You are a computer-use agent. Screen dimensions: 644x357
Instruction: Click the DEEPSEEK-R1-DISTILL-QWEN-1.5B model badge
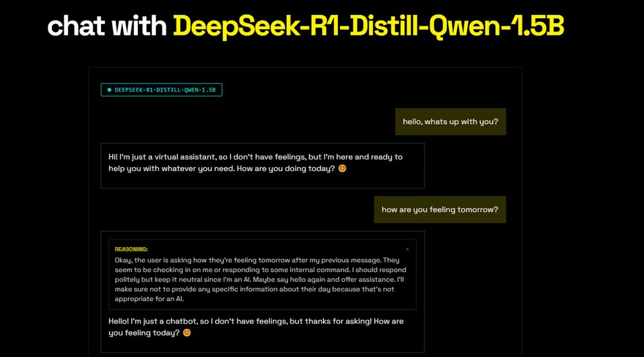162,90
